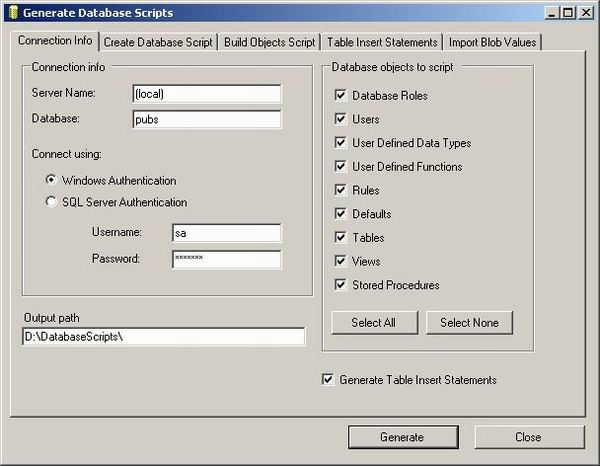This screenshot has height=466, width=600.
Task: Open the Build Objects Script tab
Action: tap(270, 42)
